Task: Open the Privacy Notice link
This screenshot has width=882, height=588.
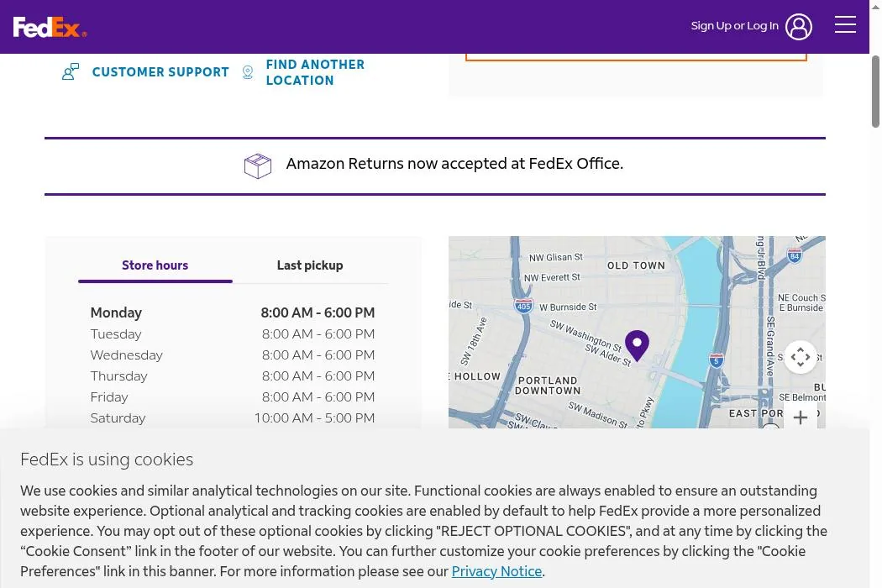Action: tap(496, 571)
